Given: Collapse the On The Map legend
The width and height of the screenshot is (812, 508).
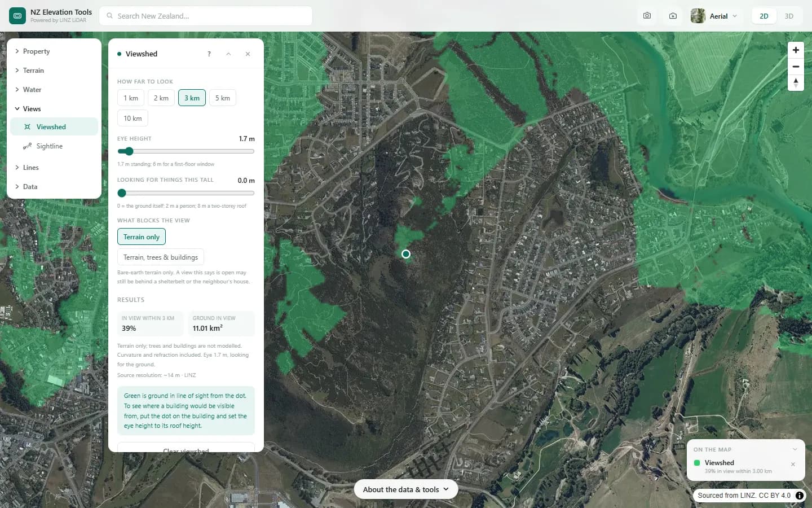Looking at the screenshot, I should [795, 449].
